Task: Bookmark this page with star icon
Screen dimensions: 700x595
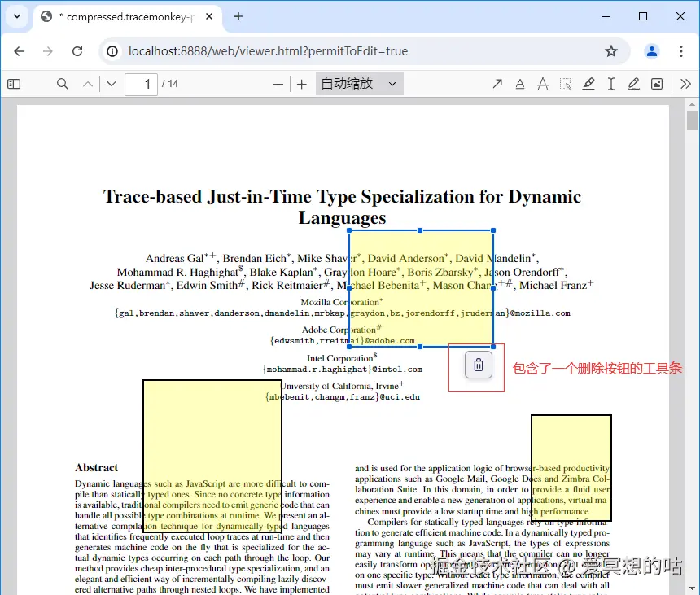Action: [611, 51]
